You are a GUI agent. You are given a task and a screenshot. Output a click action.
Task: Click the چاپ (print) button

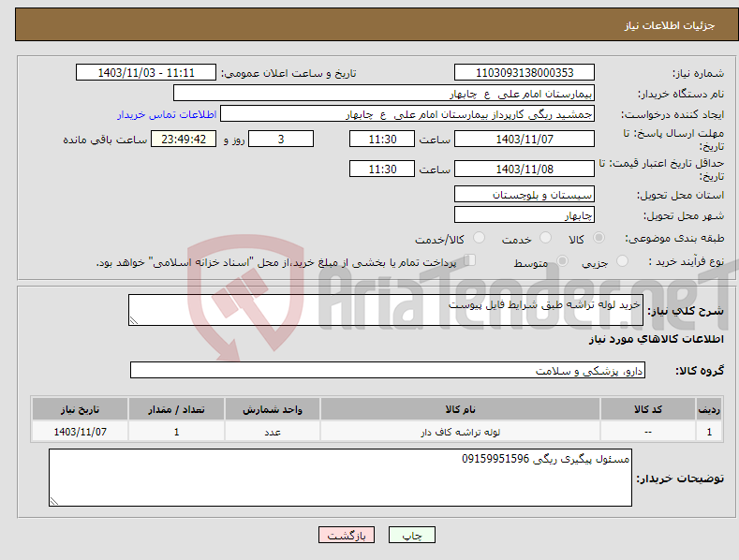tap(411, 535)
